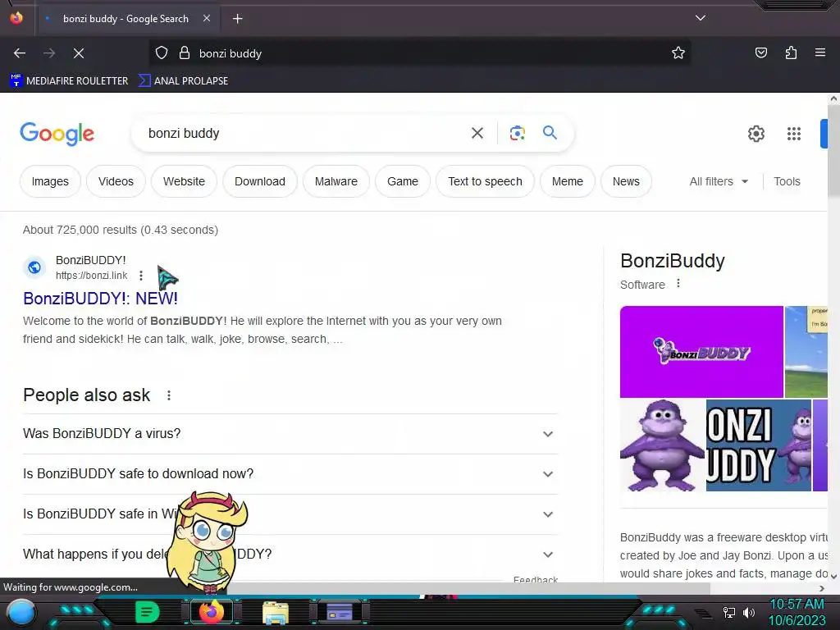Stop loading the page with the X button
This screenshot has height=630, width=840.
pos(79,53)
